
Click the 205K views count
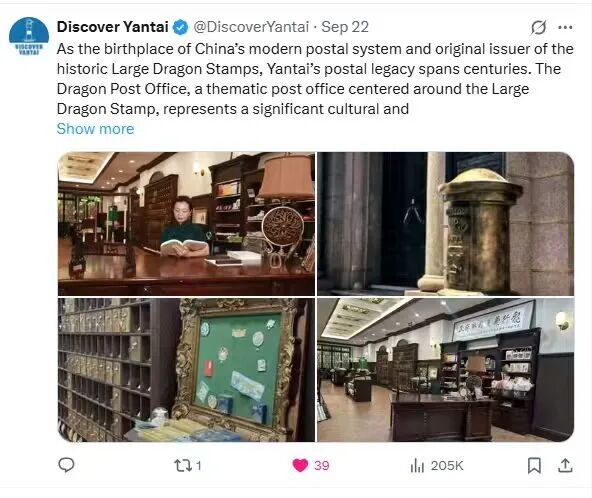click(447, 466)
